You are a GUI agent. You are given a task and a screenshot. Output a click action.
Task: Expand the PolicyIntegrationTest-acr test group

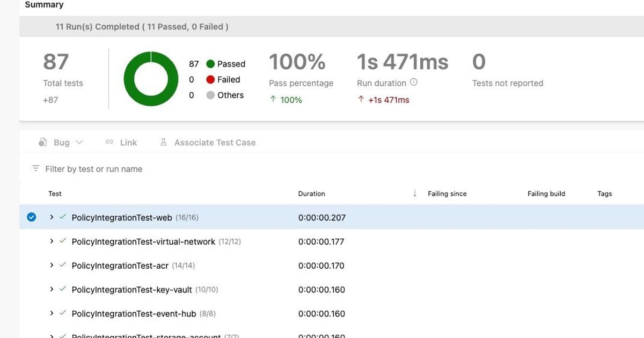point(51,266)
